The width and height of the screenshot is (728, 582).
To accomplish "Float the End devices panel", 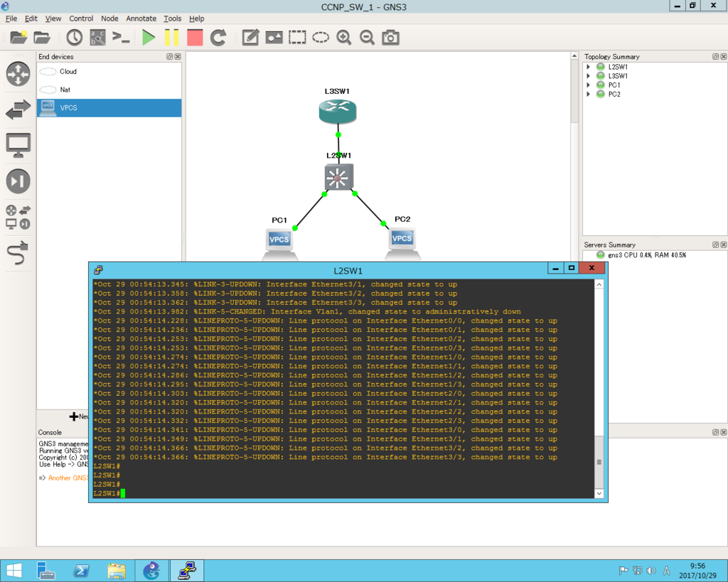I will coord(169,57).
